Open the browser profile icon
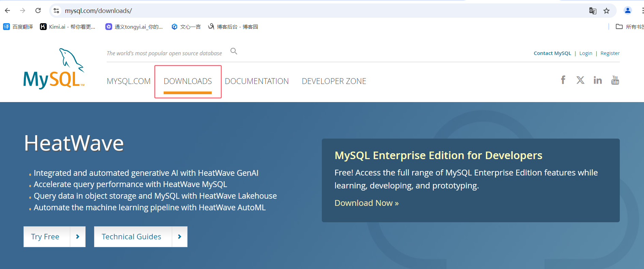Screen dimensions: 644x269 click(628, 11)
